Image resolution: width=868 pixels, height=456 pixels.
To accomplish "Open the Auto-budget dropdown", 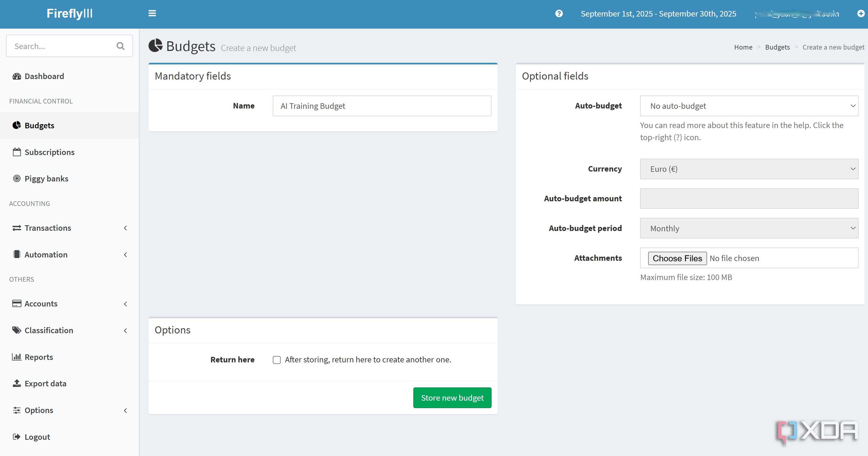I will tap(749, 106).
